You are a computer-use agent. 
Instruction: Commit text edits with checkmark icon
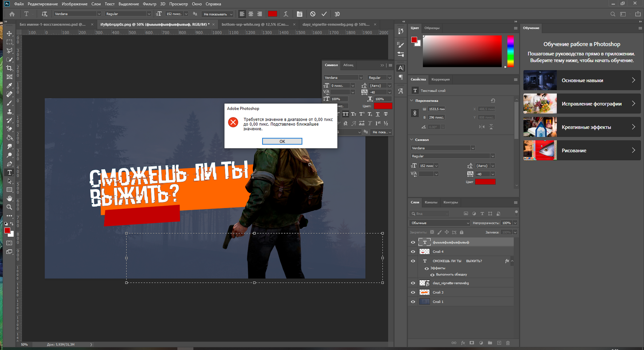point(324,14)
